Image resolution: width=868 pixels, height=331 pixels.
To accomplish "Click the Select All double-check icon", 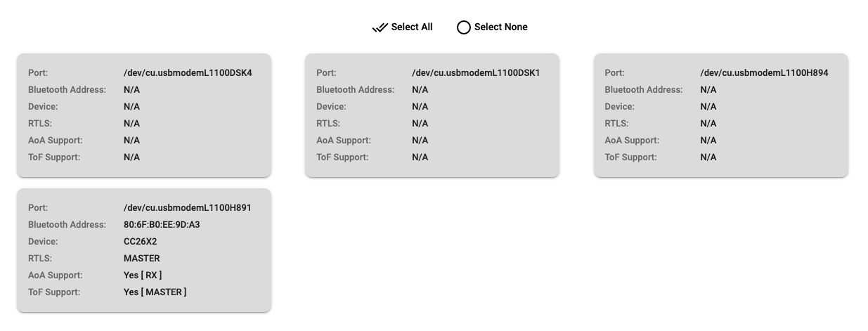I will click(380, 27).
